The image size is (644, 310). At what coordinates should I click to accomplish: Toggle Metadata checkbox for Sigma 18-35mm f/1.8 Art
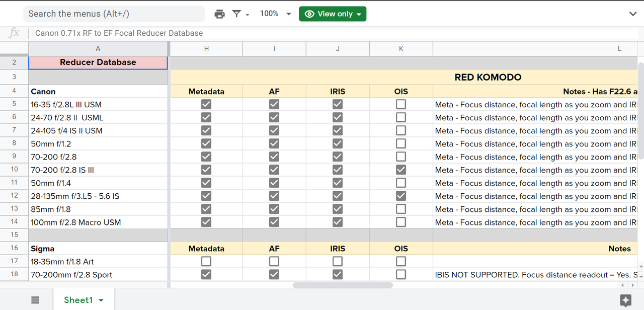(x=206, y=261)
